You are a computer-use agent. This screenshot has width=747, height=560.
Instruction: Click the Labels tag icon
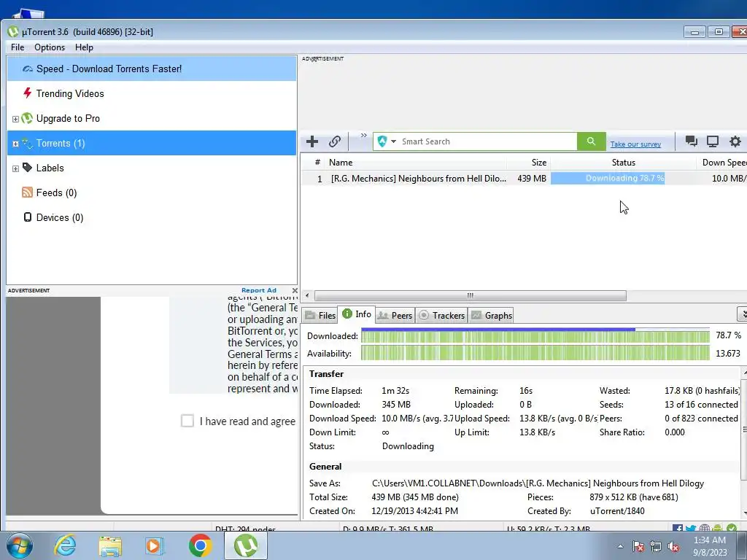coord(28,168)
